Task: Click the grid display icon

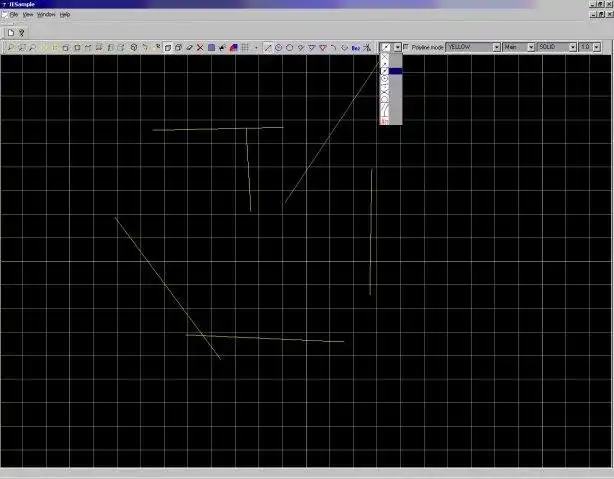Action: click(x=245, y=48)
